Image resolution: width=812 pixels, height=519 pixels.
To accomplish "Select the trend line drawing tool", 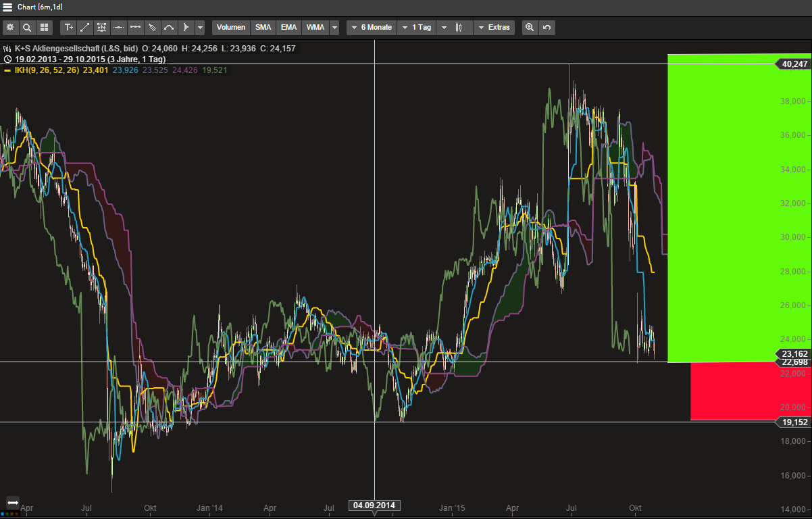I will 85,28.
